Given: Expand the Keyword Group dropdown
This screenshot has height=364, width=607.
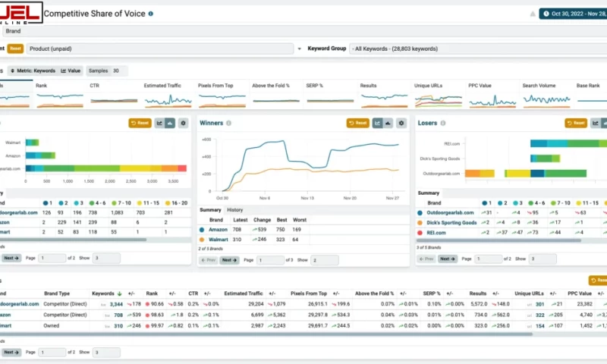Looking at the screenshot, I should point(475,49).
